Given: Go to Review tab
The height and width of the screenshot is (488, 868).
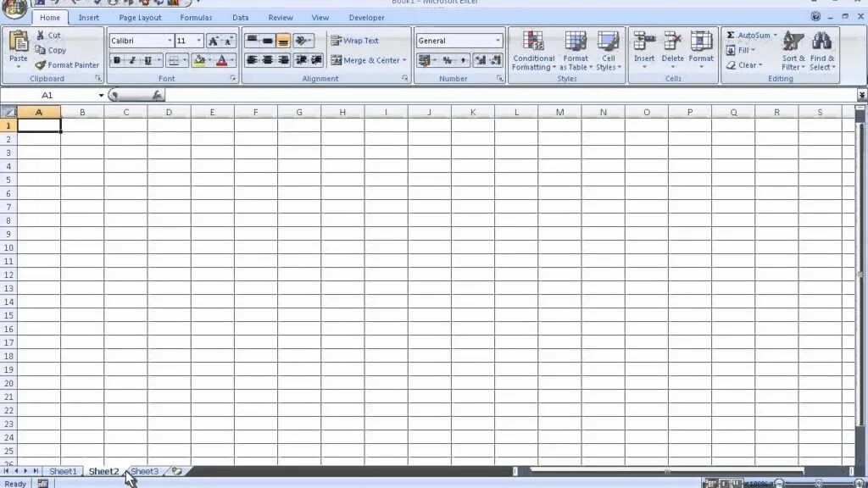Looking at the screenshot, I should coord(280,18).
